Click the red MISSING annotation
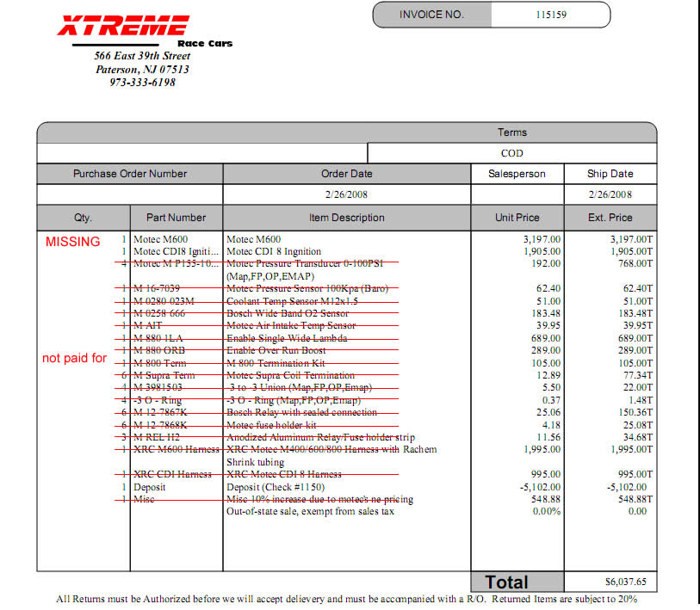The height and width of the screenshot is (610, 700). pyautogui.click(x=72, y=242)
